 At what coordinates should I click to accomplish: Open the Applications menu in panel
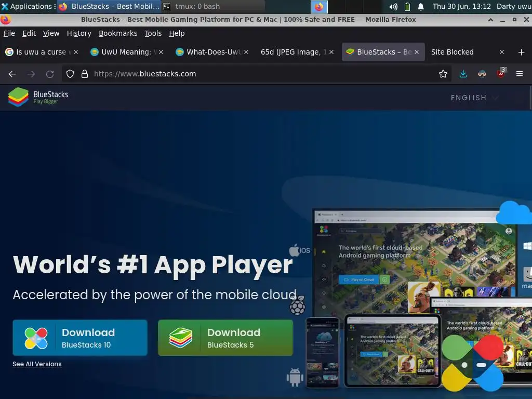pos(28,6)
